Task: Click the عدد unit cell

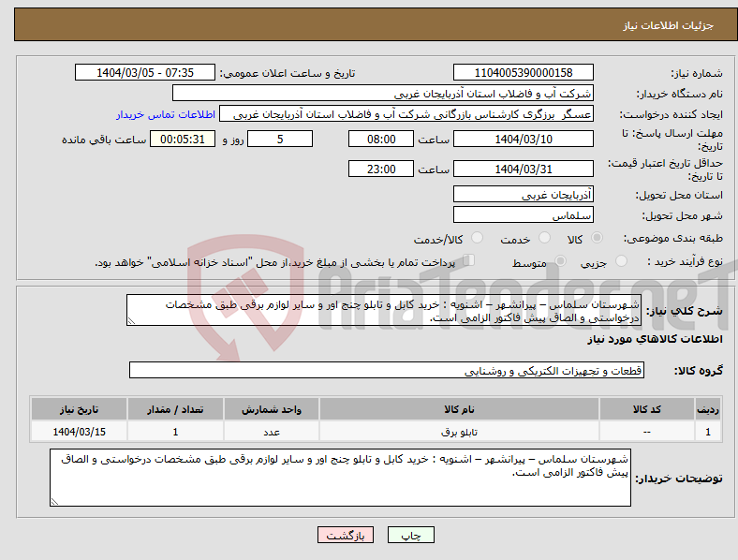Action: tap(272, 432)
